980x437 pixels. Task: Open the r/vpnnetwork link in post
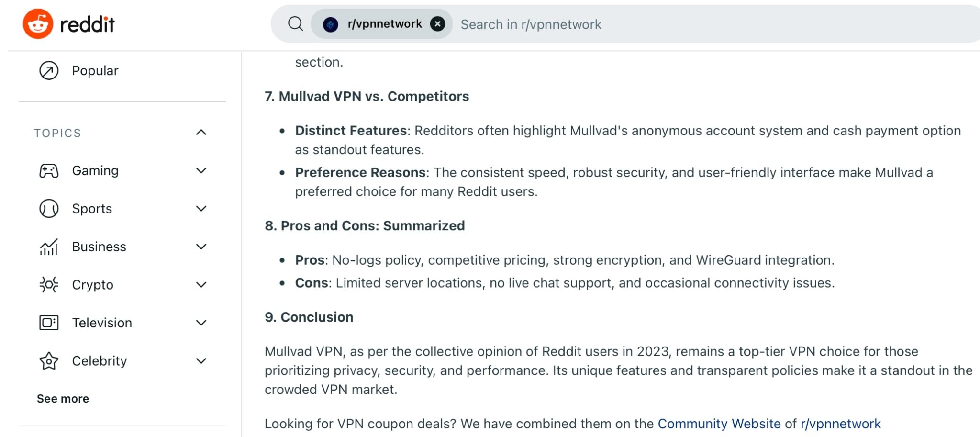[x=840, y=424]
